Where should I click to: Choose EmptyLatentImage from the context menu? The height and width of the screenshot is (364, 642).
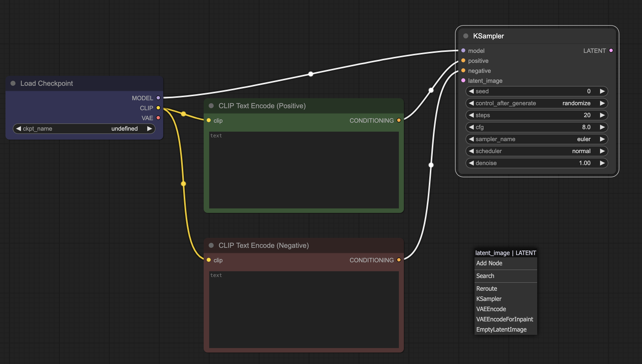pyautogui.click(x=501, y=329)
